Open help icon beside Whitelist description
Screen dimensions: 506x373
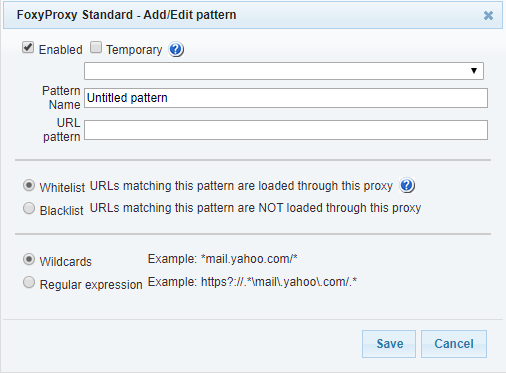tap(407, 185)
